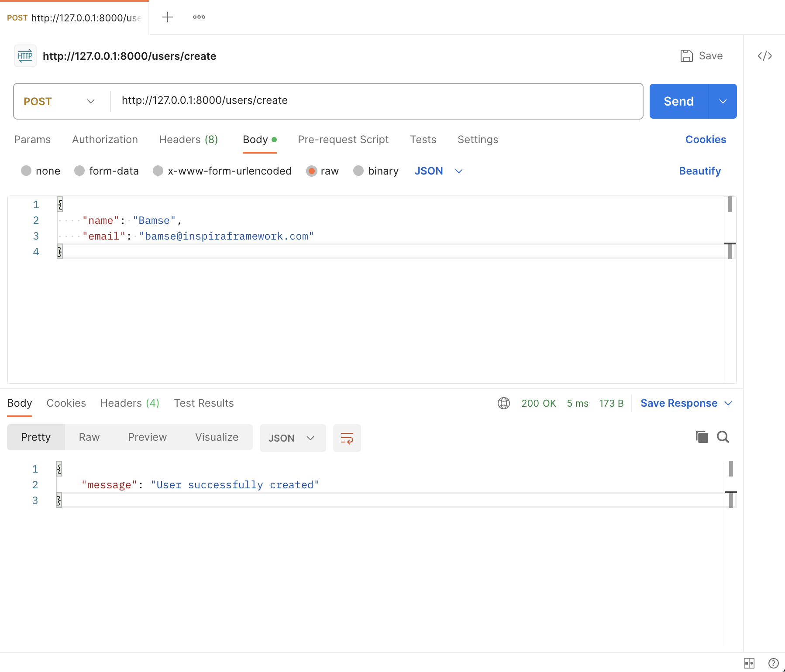Open the Pre-request Script tab

(x=343, y=140)
